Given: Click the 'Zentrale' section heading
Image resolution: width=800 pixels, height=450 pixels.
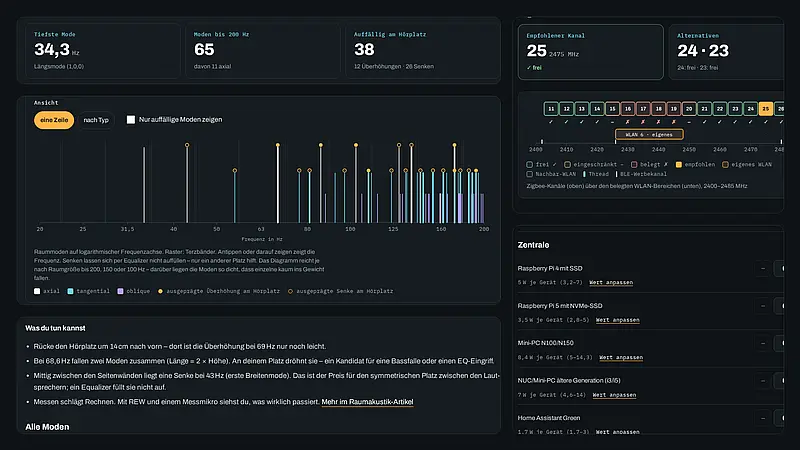Looking at the screenshot, I should [x=533, y=245].
